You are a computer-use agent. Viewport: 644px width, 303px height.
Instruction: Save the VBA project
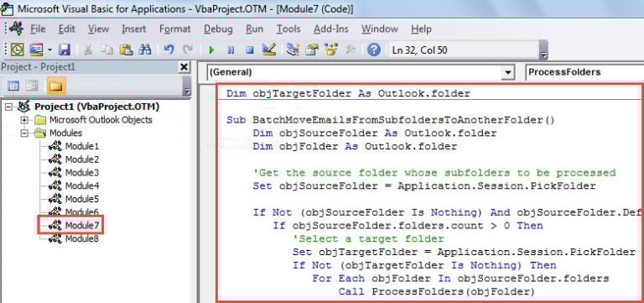click(65, 50)
